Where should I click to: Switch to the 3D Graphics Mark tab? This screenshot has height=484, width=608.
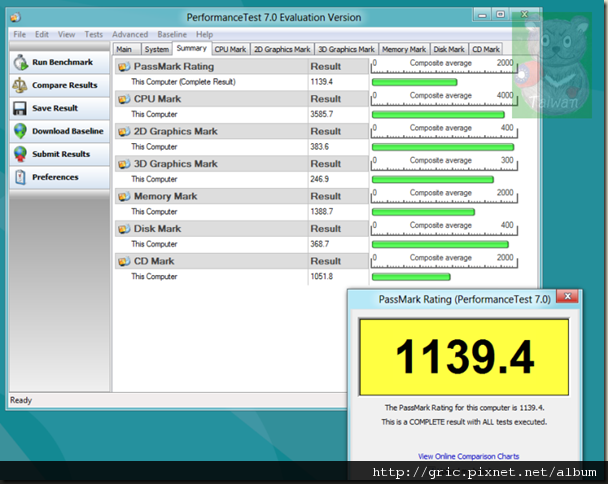(346, 49)
